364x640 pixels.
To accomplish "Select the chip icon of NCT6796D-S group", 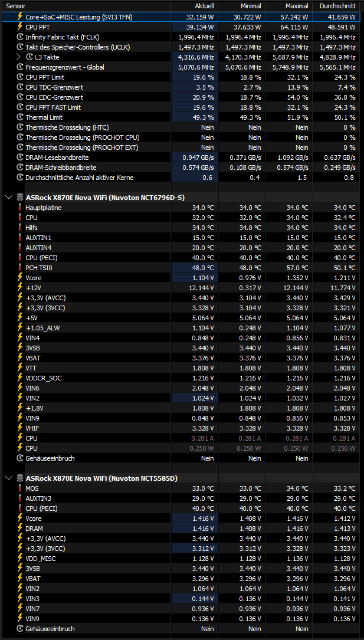I will point(19,198).
